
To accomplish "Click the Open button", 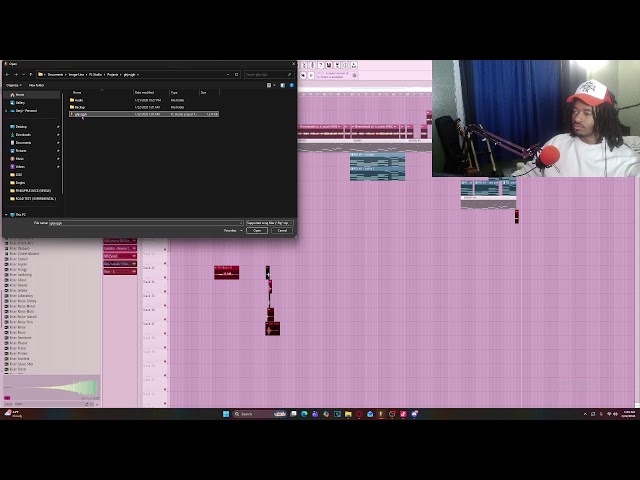I will click(x=257, y=231).
